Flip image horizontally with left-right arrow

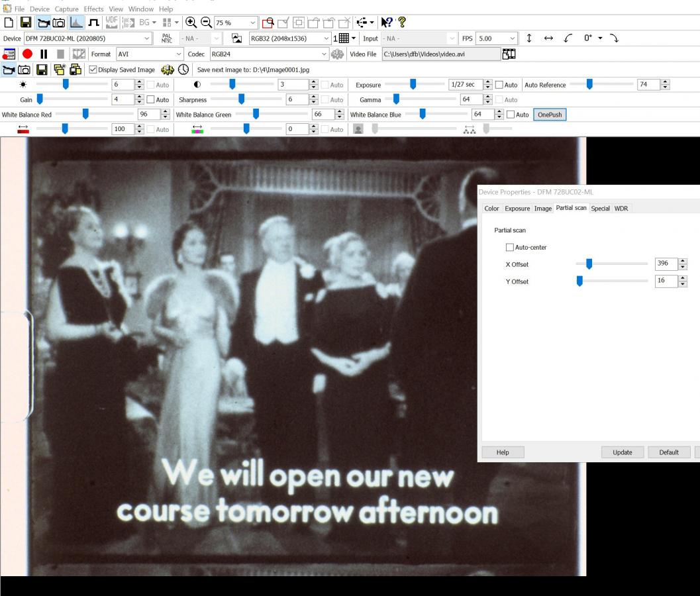548,38
